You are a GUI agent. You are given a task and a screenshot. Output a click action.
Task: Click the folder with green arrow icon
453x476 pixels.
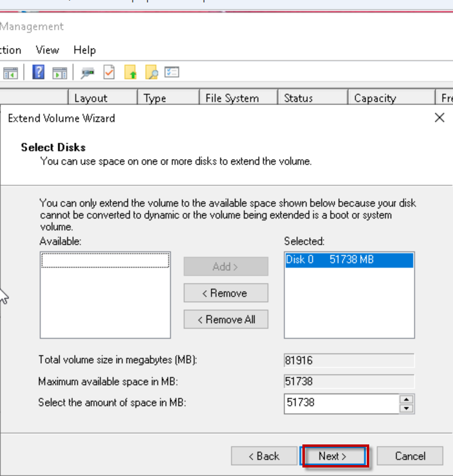coord(131,73)
